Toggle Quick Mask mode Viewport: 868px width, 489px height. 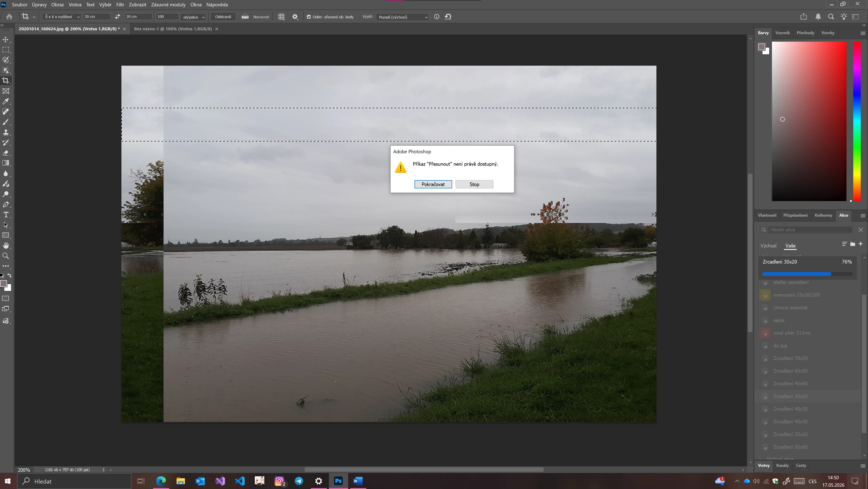pyautogui.click(x=6, y=298)
